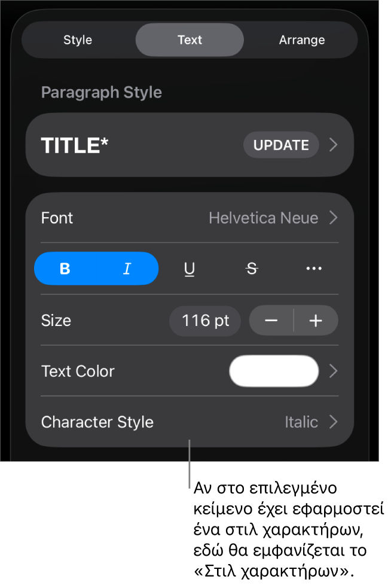Expand the paragraph style list chevron
The width and height of the screenshot is (391, 588).
pyautogui.click(x=334, y=145)
